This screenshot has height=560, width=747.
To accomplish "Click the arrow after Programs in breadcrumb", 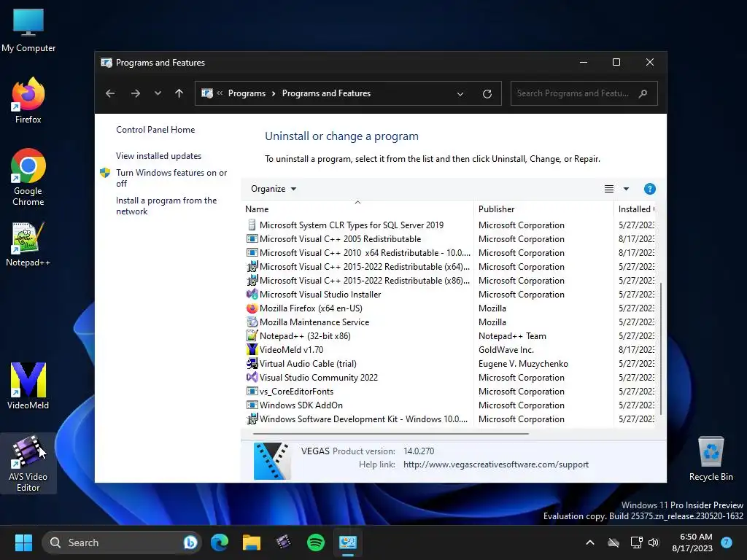I will coord(274,93).
